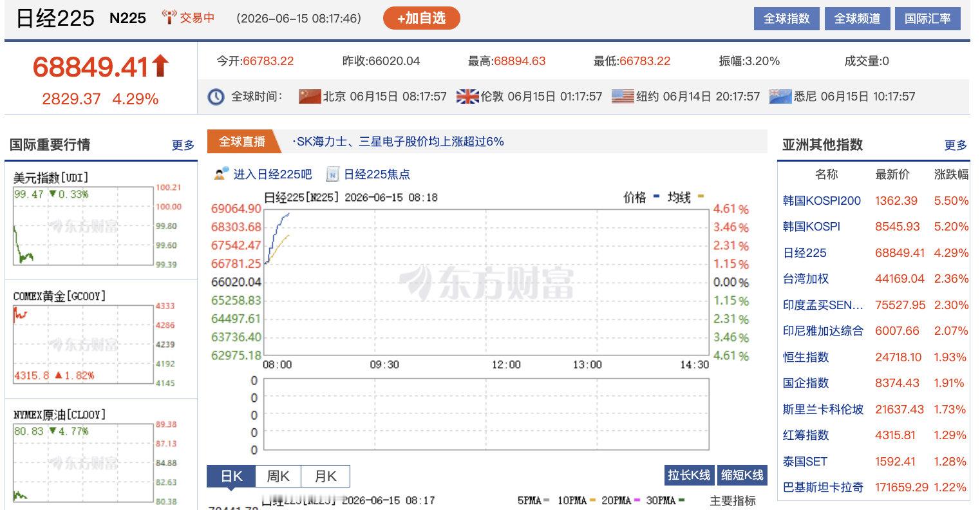Add 日经225 via +加自选 button
980x510 pixels.
pyautogui.click(x=421, y=18)
